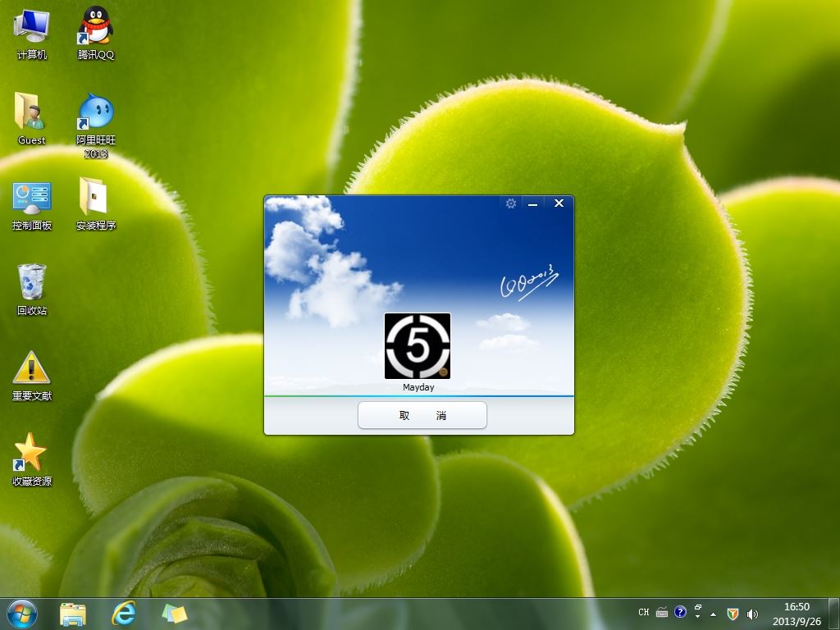Click the 阿里旺旺 2013 shortcut
The width and height of the screenshot is (840, 630).
(96, 126)
